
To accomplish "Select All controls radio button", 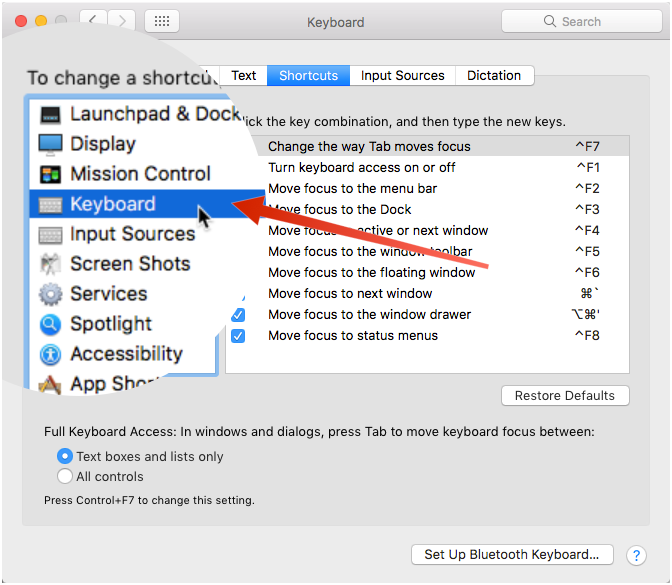I will point(65,476).
